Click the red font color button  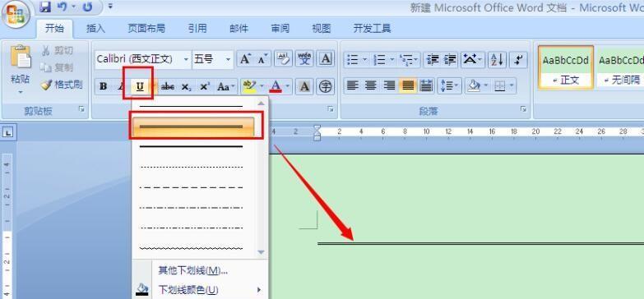click(x=276, y=86)
